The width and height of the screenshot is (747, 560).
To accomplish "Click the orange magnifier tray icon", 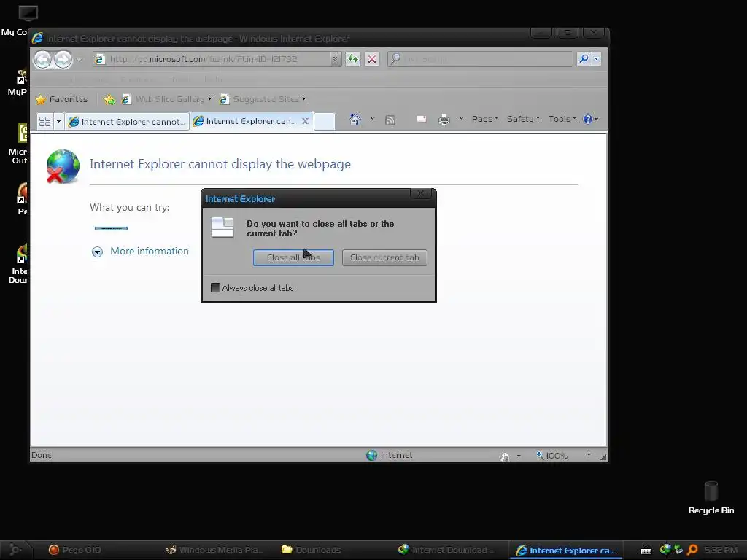I will pos(692,550).
